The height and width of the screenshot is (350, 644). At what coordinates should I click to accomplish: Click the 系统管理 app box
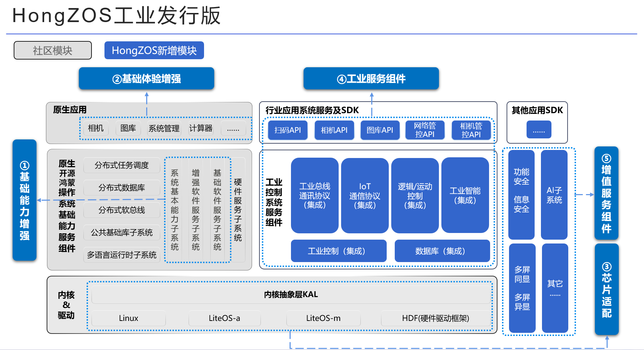(164, 128)
